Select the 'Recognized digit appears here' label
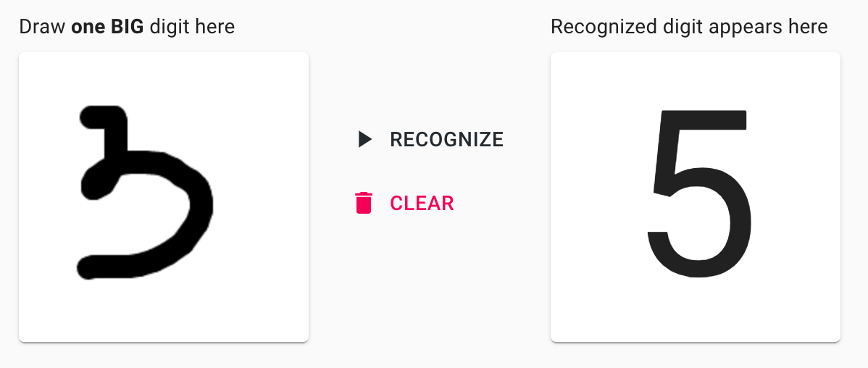 [689, 27]
